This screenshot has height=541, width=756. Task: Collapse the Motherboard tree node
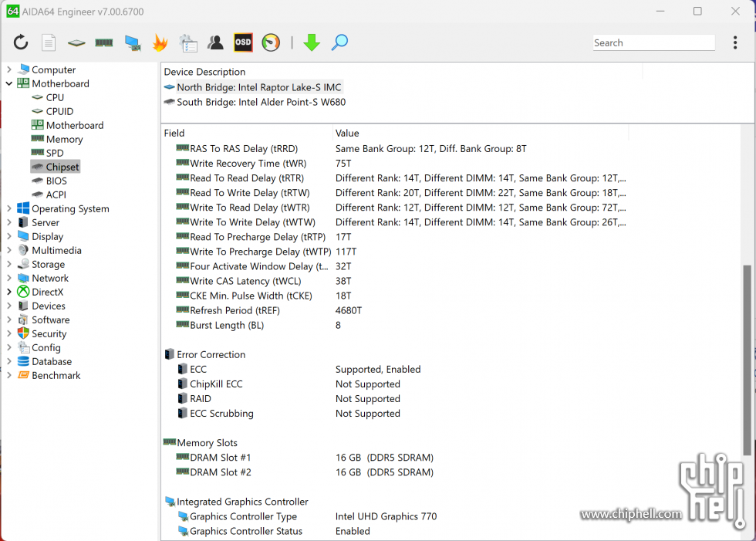pos(8,83)
